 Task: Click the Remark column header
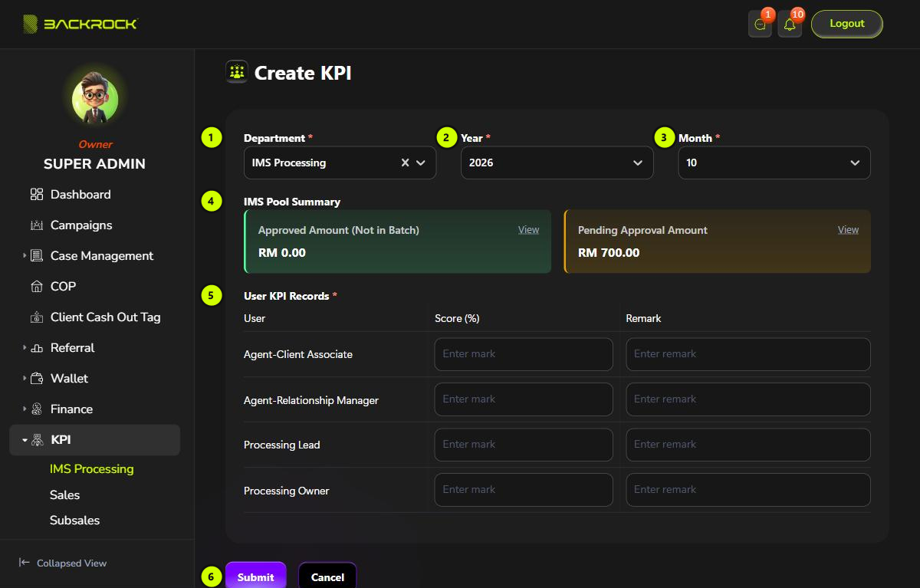point(643,318)
